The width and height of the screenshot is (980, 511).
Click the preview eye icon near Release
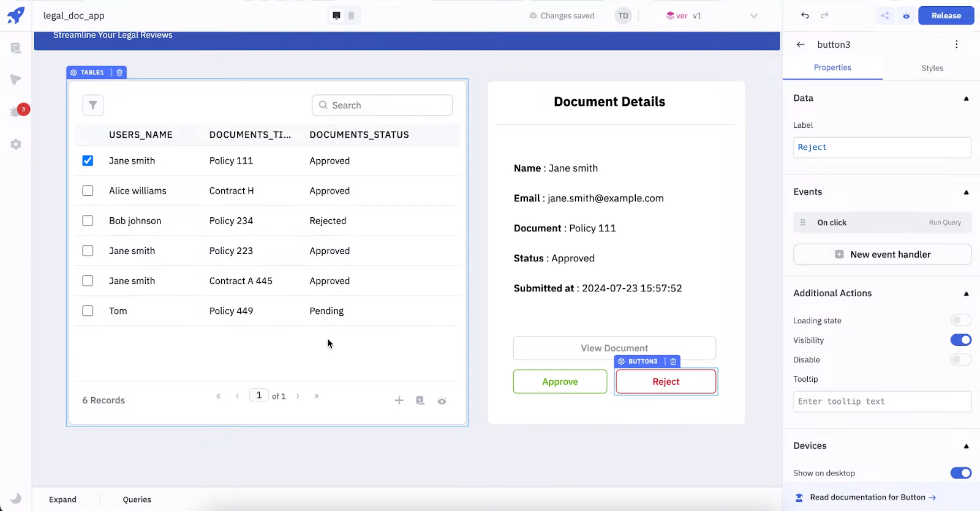coord(906,16)
